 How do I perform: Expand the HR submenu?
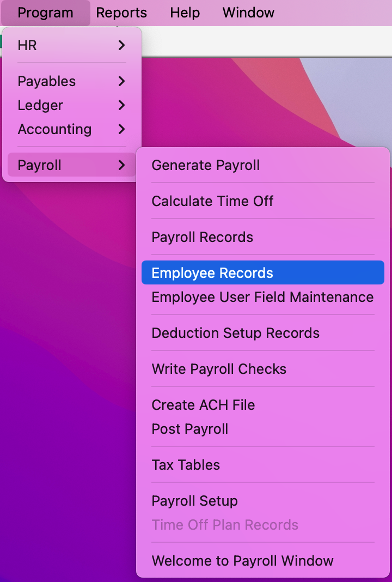[72, 45]
